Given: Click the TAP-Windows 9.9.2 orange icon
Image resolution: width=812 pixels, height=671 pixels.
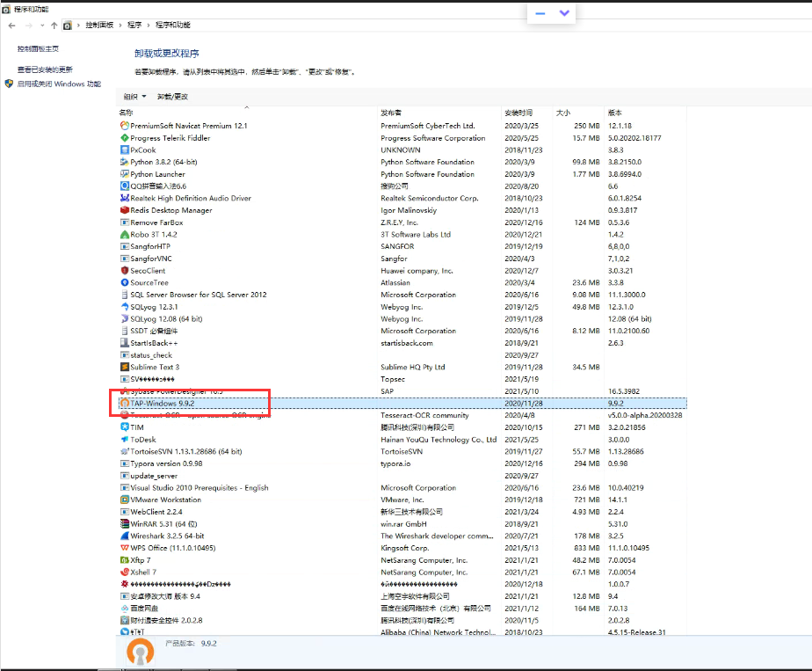Looking at the screenshot, I should [124, 403].
